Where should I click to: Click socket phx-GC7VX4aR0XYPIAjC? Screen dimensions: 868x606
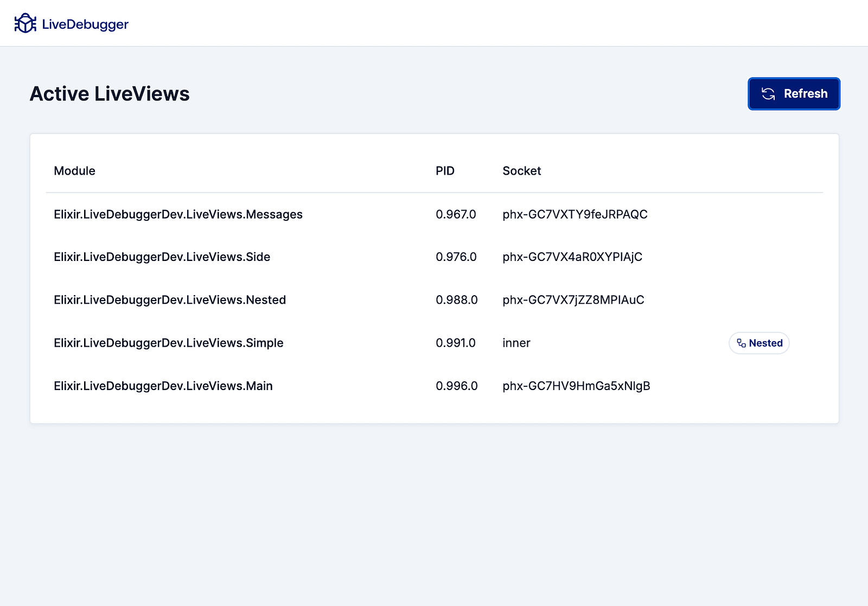pyautogui.click(x=572, y=257)
